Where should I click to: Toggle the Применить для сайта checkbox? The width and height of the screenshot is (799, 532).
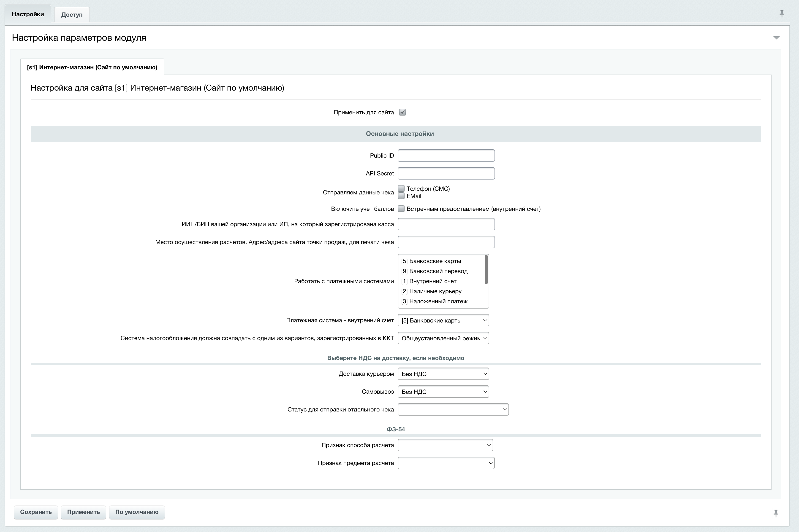click(402, 112)
